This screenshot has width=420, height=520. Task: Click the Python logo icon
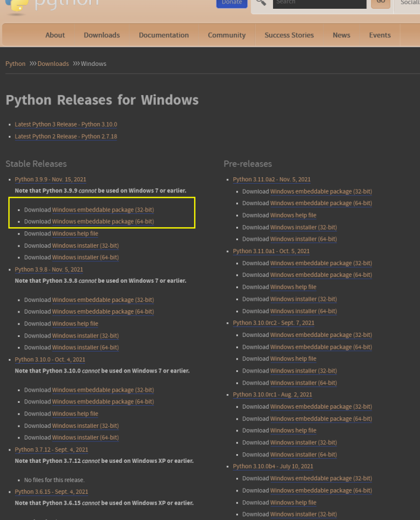(x=16, y=7)
